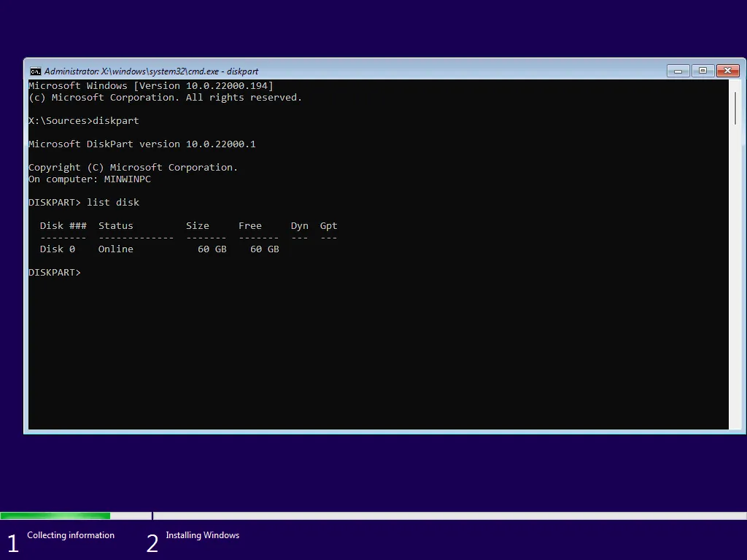The image size is (747, 560).
Task: Open the console window system menu icon
Action: pyautogui.click(x=36, y=71)
